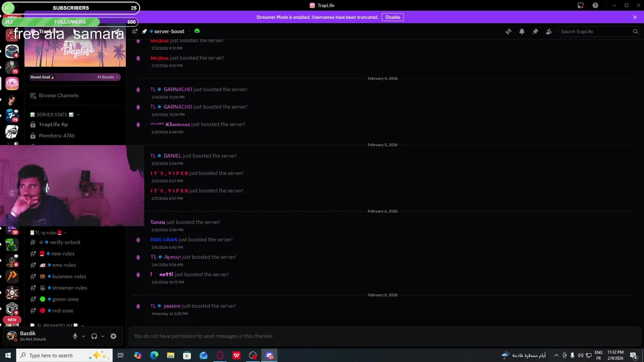Mute the microphone in user panel
644x362 pixels.
(75, 336)
